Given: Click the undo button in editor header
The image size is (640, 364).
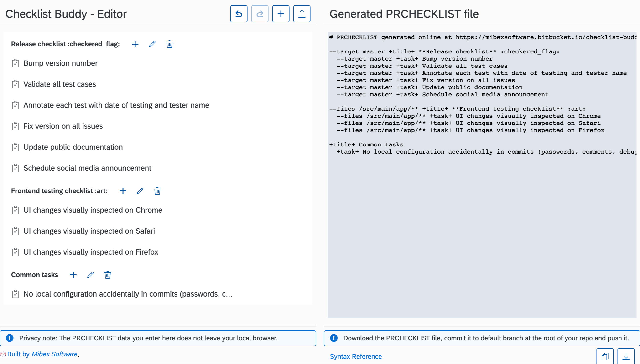Looking at the screenshot, I should pos(239,14).
